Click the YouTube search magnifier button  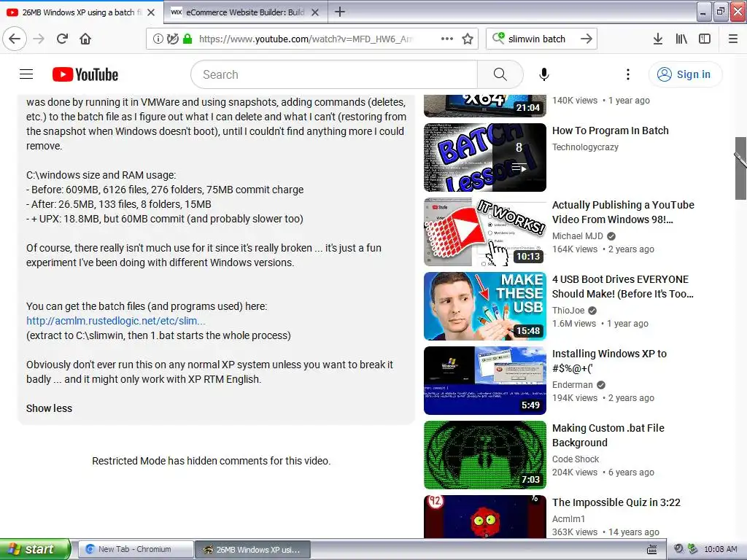500,74
